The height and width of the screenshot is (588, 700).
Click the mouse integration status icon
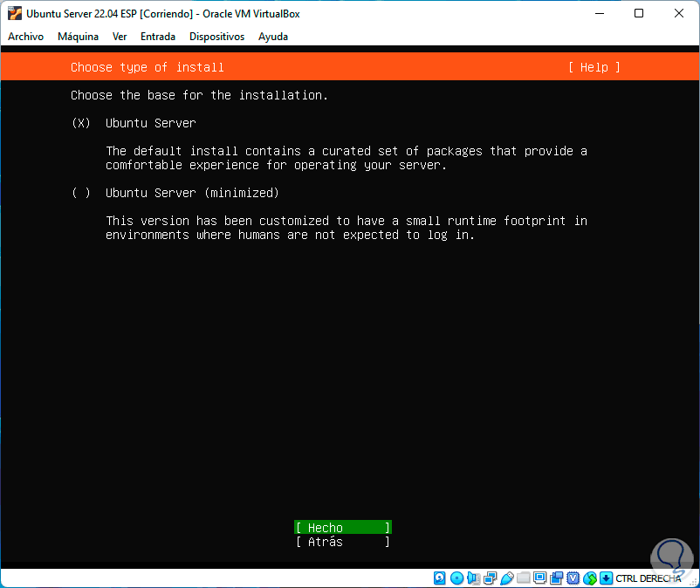point(590,578)
